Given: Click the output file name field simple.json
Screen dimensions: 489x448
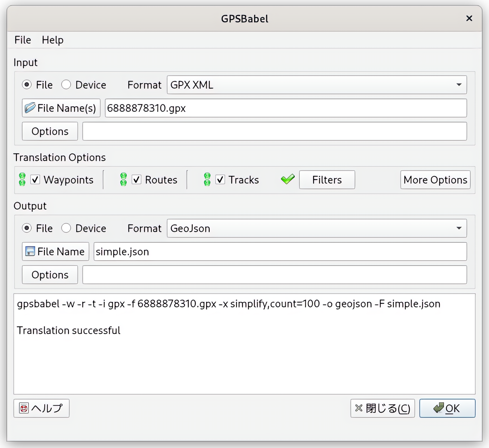Looking at the screenshot, I should (x=280, y=251).
